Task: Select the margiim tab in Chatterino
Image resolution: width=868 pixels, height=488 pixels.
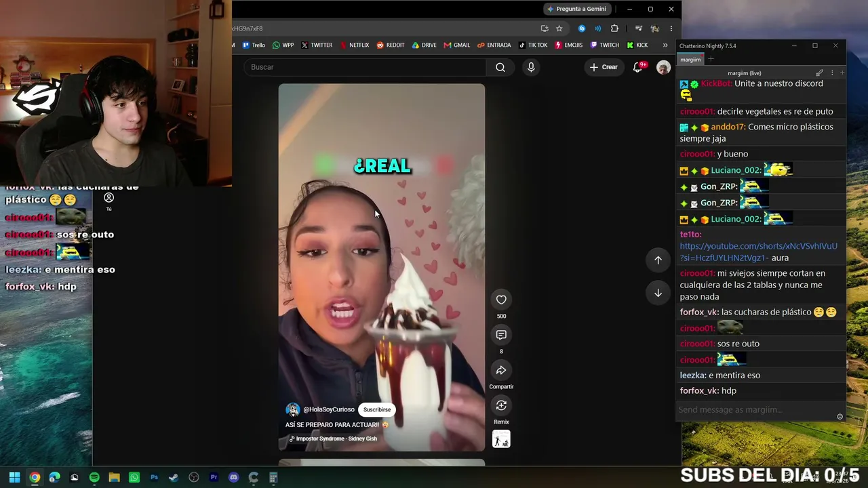Action: (x=690, y=60)
